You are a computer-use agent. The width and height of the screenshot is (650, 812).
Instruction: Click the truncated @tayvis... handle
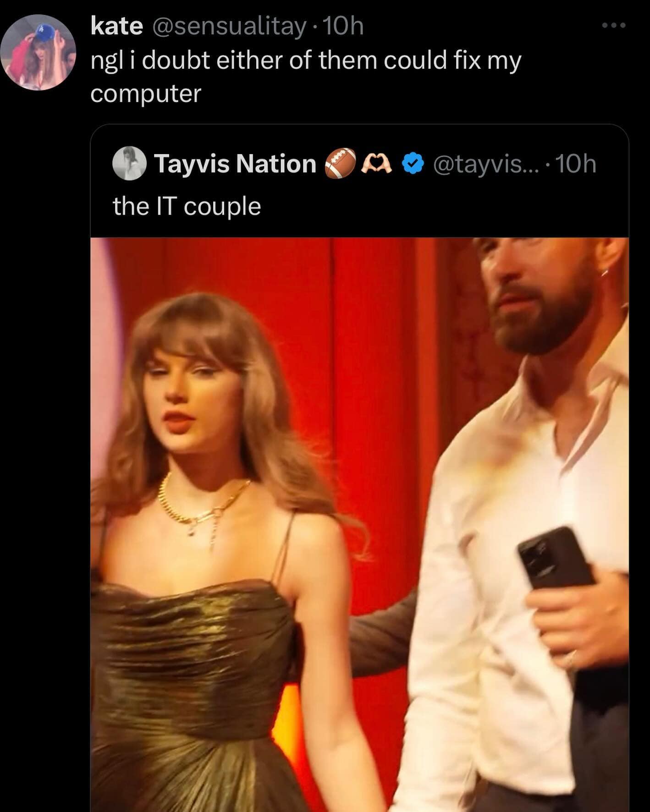point(480,164)
